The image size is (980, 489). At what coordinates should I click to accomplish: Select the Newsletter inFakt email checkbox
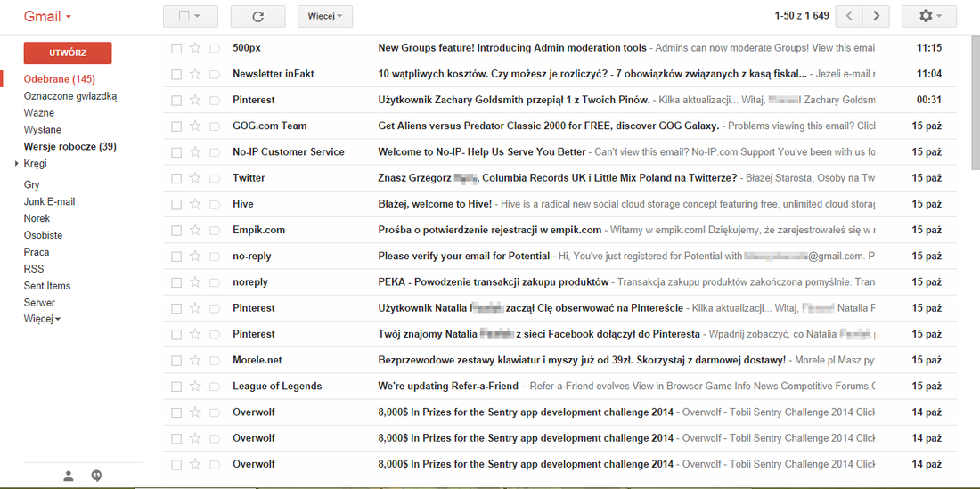pos(176,74)
